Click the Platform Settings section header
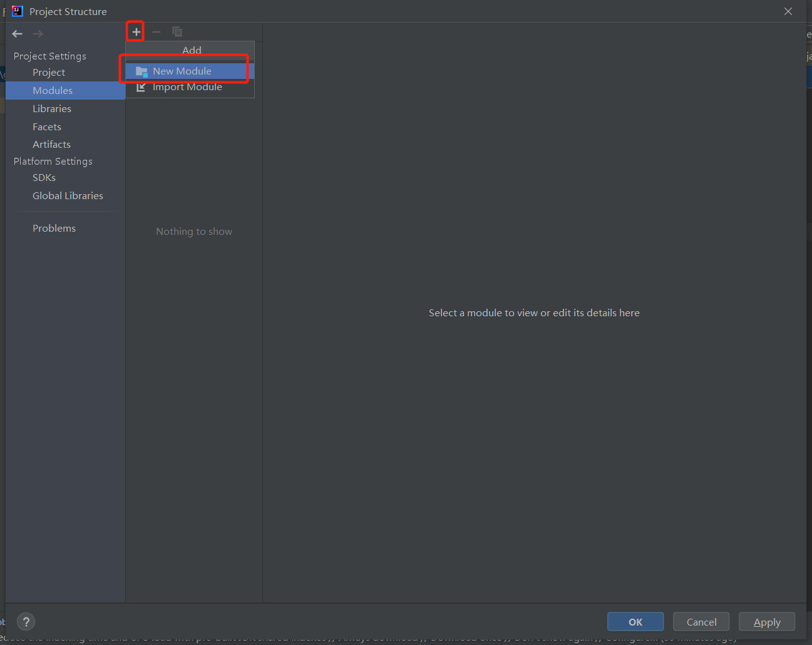The image size is (812, 645). tap(53, 162)
